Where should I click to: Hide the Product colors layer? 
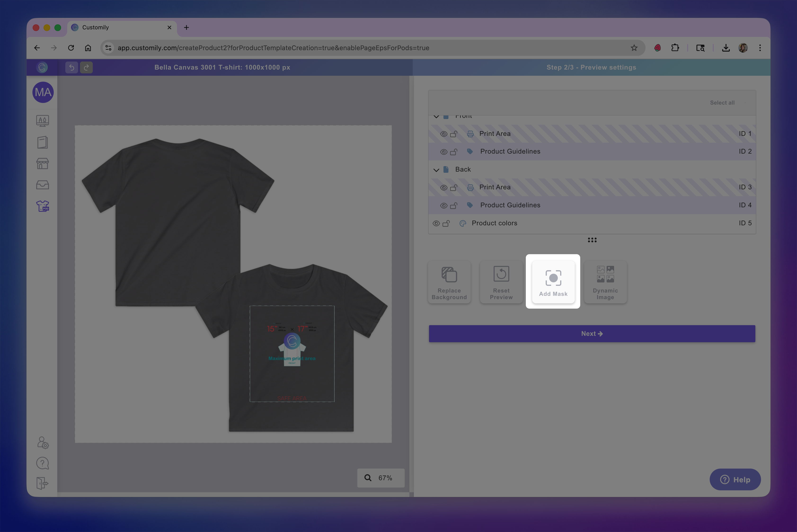[436, 223]
